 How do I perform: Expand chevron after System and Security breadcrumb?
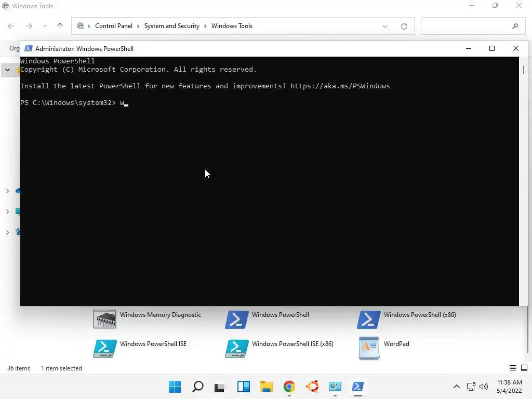[205, 26]
